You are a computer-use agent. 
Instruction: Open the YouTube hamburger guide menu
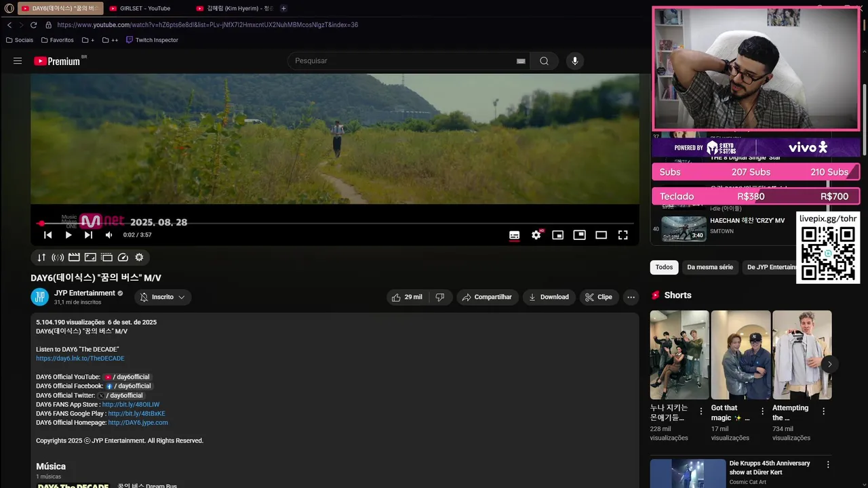18,61
